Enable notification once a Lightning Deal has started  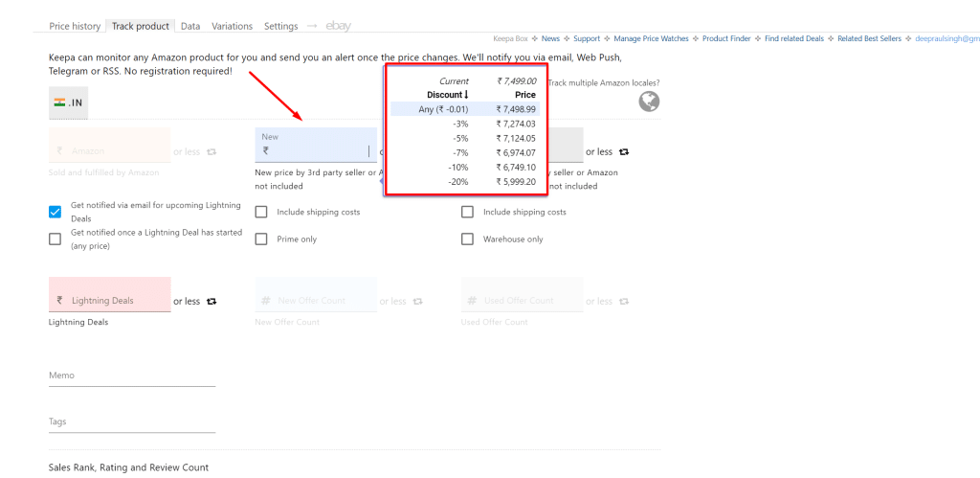pyautogui.click(x=56, y=239)
